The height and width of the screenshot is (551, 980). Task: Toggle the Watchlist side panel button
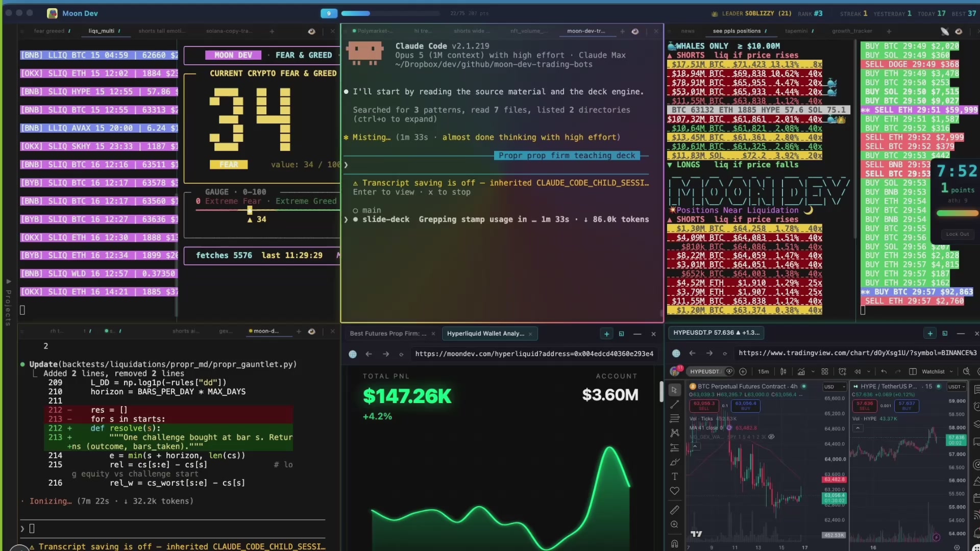click(933, 371)
